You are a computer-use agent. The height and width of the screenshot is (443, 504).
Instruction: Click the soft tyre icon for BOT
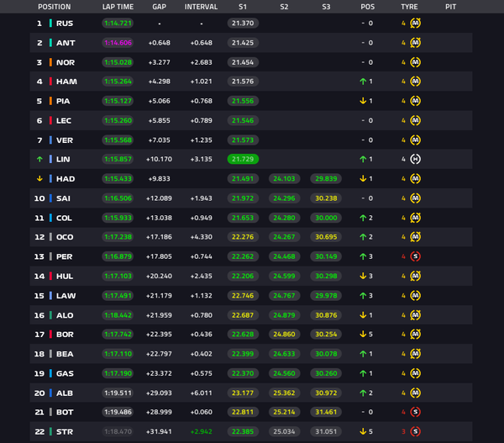tap(415, 412)
